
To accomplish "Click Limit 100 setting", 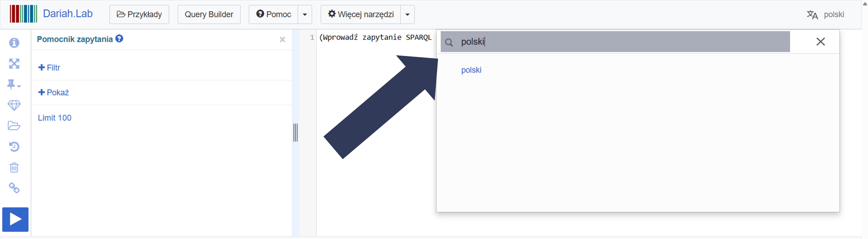I will 55,118.
